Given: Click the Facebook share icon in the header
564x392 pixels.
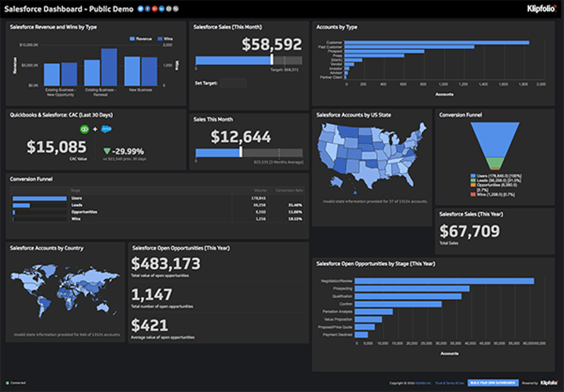Looking at the screenshot, I should (x=147, y=9).
